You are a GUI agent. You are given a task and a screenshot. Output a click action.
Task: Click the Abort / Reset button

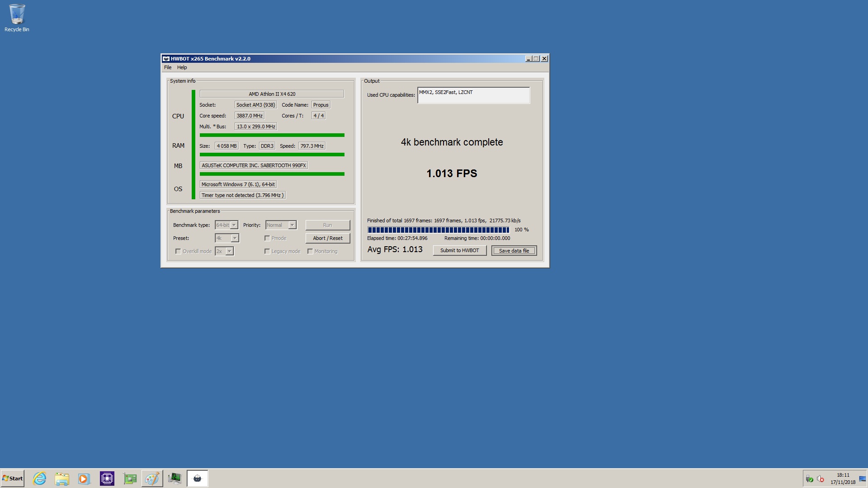[x=328, y=238]
